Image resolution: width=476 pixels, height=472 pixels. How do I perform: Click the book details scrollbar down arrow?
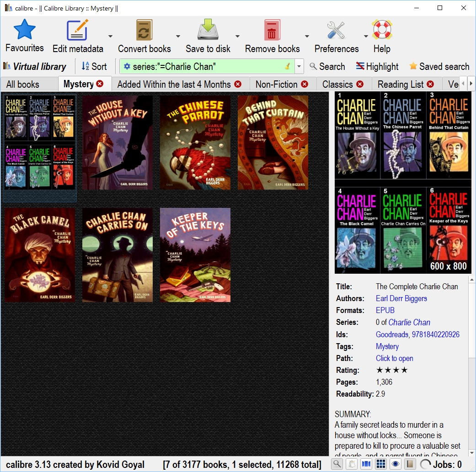click(472, 453)
